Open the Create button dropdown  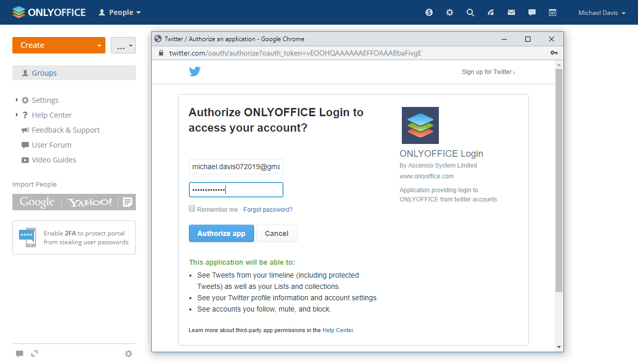coord(99,45)
